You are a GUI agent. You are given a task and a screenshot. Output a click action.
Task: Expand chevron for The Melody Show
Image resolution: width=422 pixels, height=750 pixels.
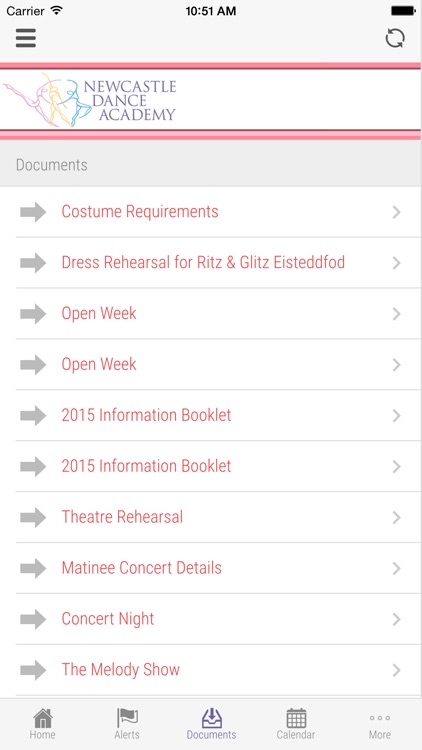(x=396, y=670)
